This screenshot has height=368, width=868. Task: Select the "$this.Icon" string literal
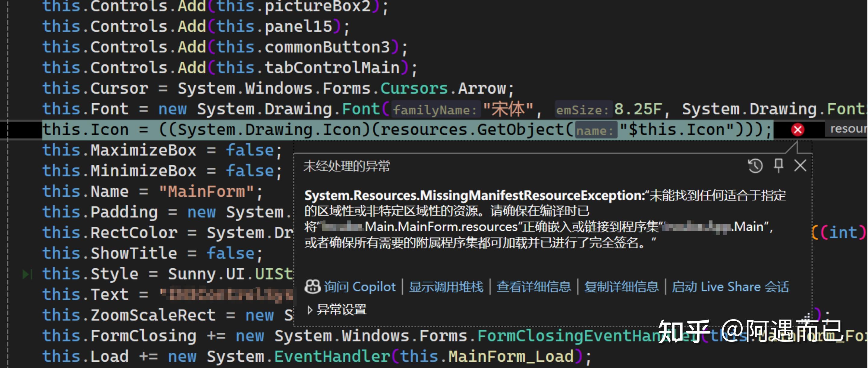pyautogui.click(x=674, y=129)
